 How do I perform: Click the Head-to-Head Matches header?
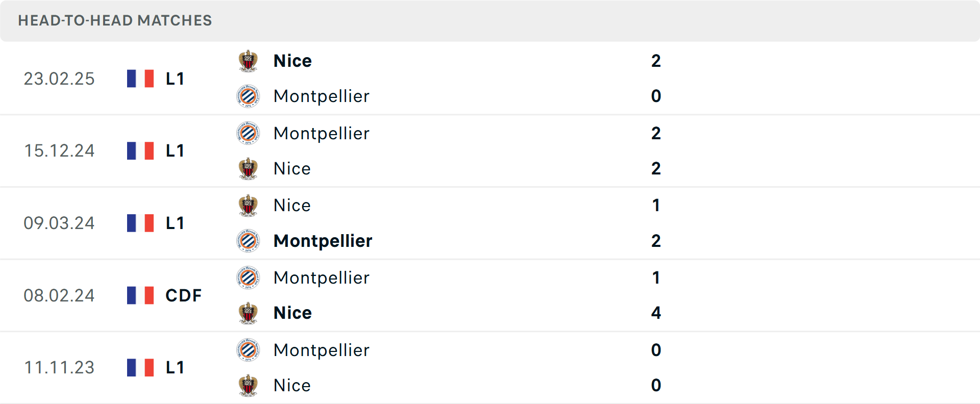[115, 20]
